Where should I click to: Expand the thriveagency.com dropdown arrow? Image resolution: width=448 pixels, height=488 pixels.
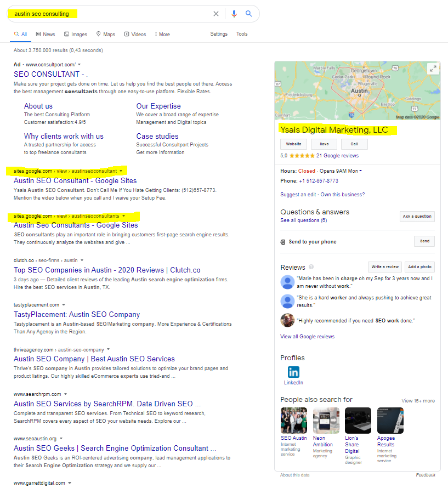tap(108, 349)
